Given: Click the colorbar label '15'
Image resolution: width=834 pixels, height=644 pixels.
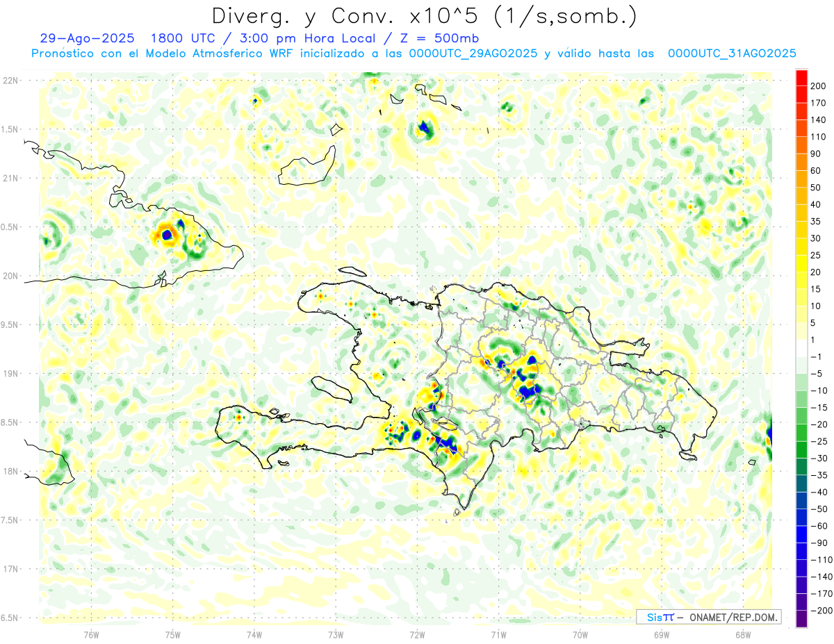Looking at the screenshot, I should [x=816, y=289].
